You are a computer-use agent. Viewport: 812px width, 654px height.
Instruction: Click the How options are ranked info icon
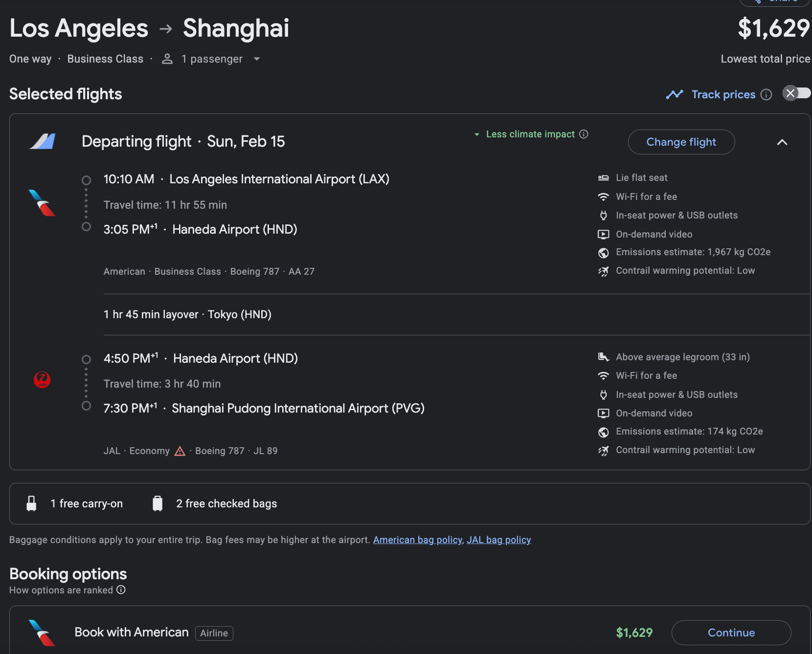121,590
